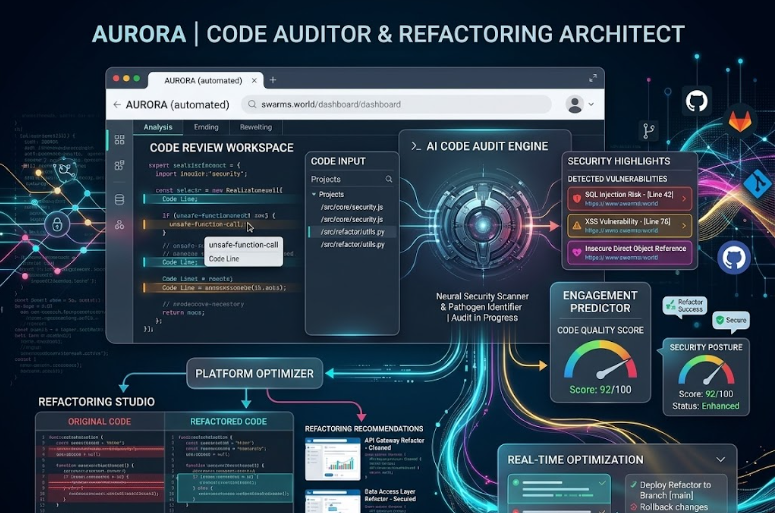This screenshot has height=513, width=775.
Task: Switch to the Original Code pane header
Action: 99,422
